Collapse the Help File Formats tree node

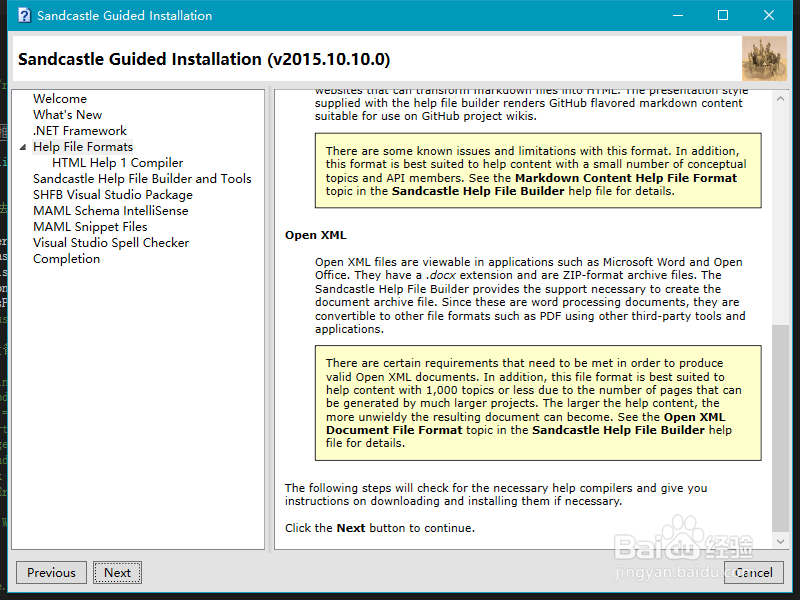22,147
